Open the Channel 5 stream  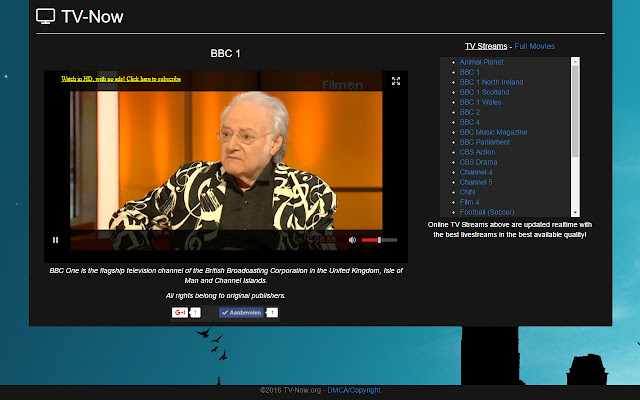coord(476,182)
